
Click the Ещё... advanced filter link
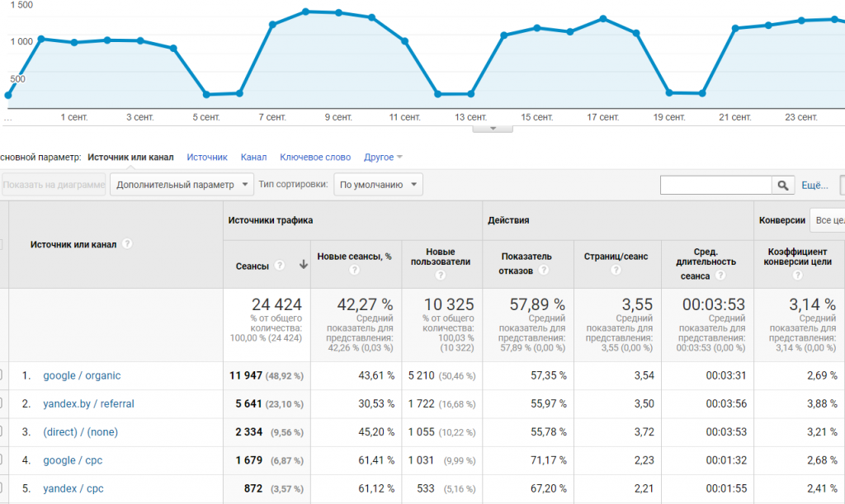coord(814,185)
